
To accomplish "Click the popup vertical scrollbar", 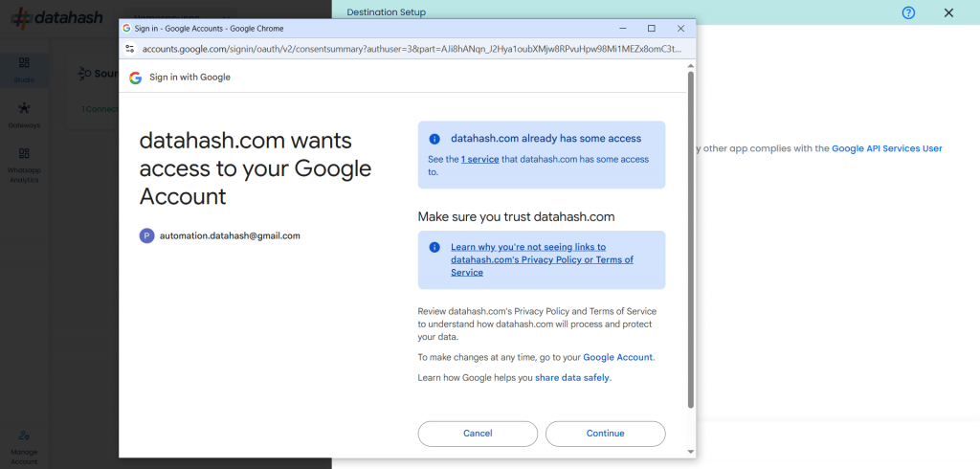I will (691, 239).
